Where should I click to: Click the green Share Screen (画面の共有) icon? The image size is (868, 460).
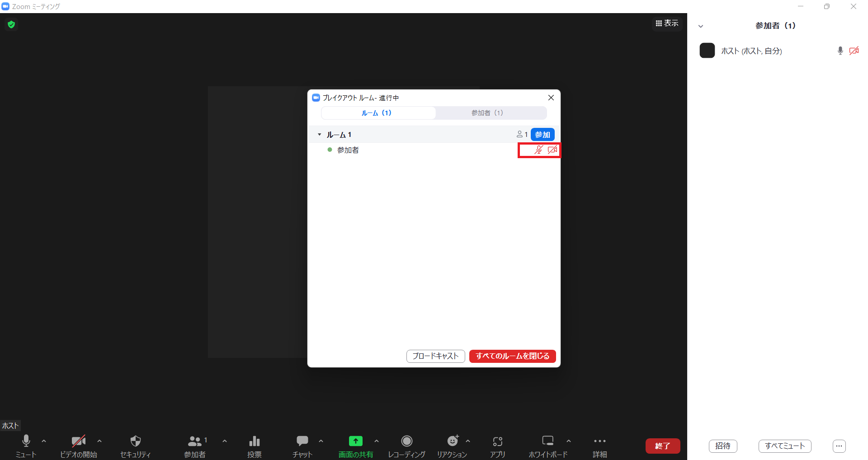[356, 441]
